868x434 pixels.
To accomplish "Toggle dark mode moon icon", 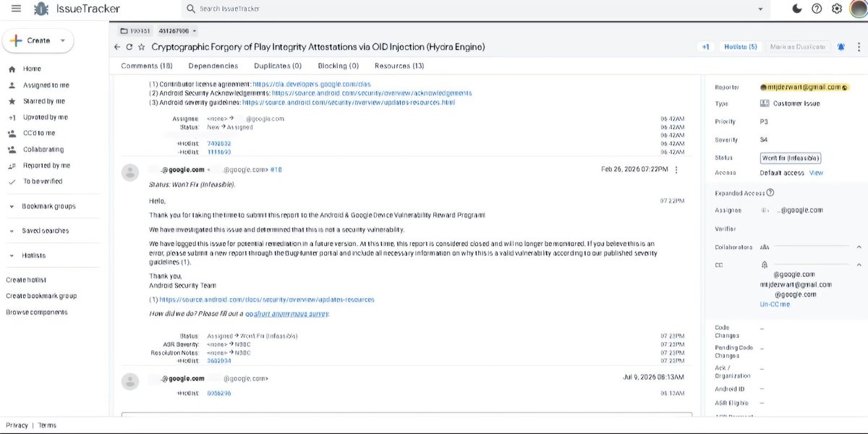I will (797, 9).
